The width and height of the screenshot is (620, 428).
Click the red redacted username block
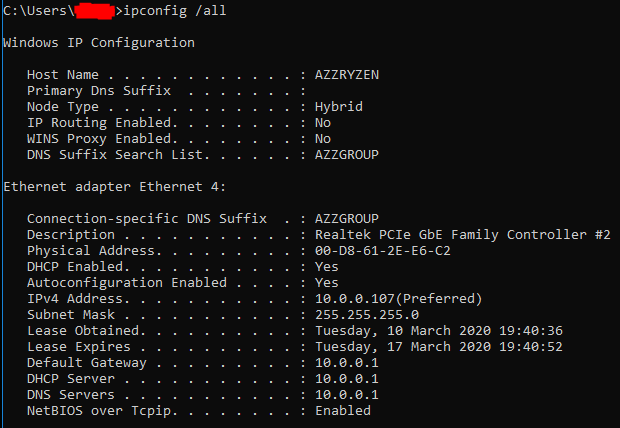(95, 11)
